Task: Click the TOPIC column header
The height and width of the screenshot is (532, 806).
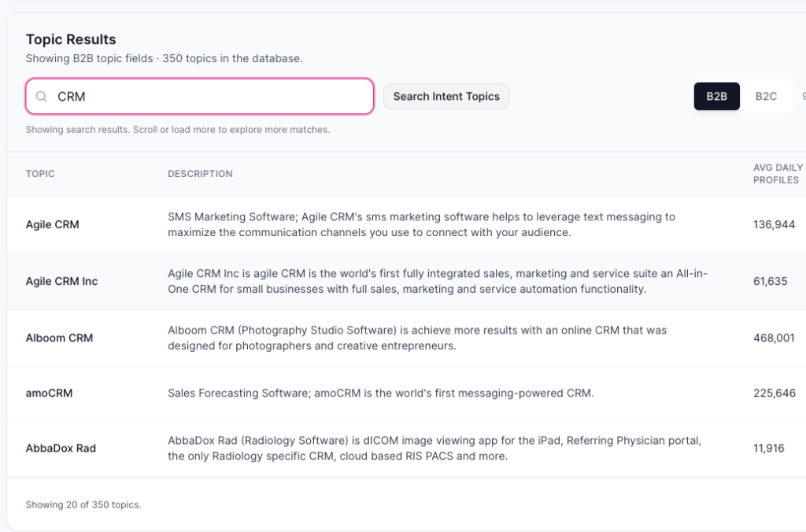Action: coord(40,174)
